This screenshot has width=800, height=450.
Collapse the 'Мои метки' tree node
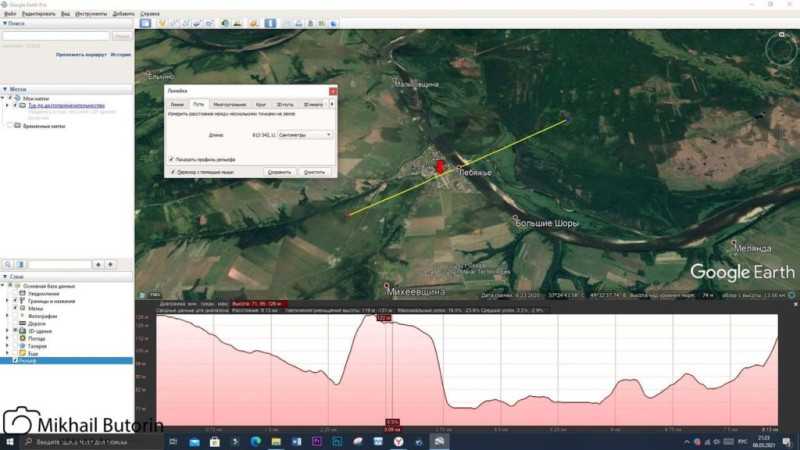3,98
